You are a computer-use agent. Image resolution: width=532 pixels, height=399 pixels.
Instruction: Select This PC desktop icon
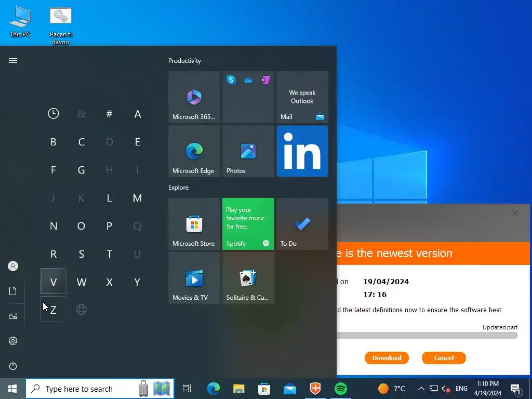coord(20,21)
